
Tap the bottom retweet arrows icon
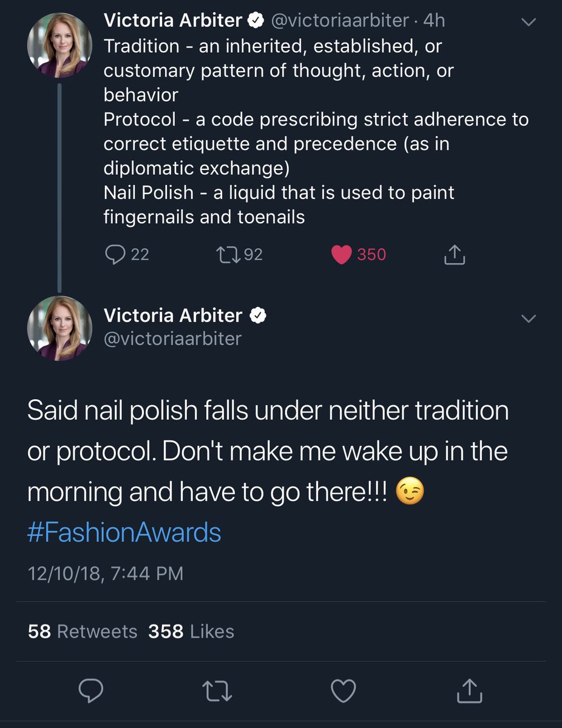pyautogui.click(x=217, y=691)
